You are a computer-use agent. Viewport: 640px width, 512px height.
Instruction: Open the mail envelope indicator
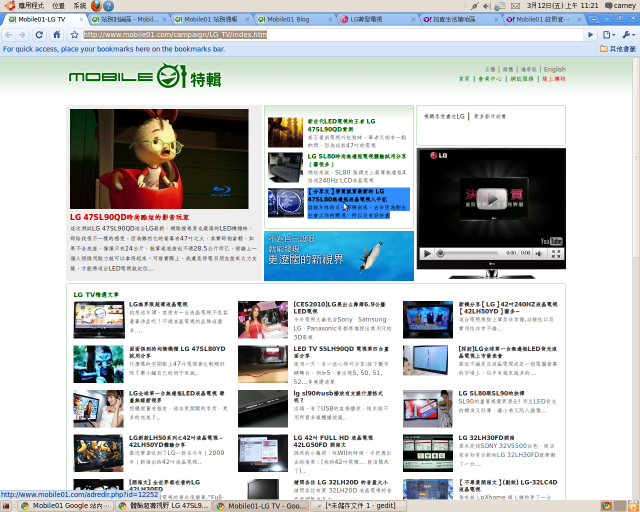point(516,6)
